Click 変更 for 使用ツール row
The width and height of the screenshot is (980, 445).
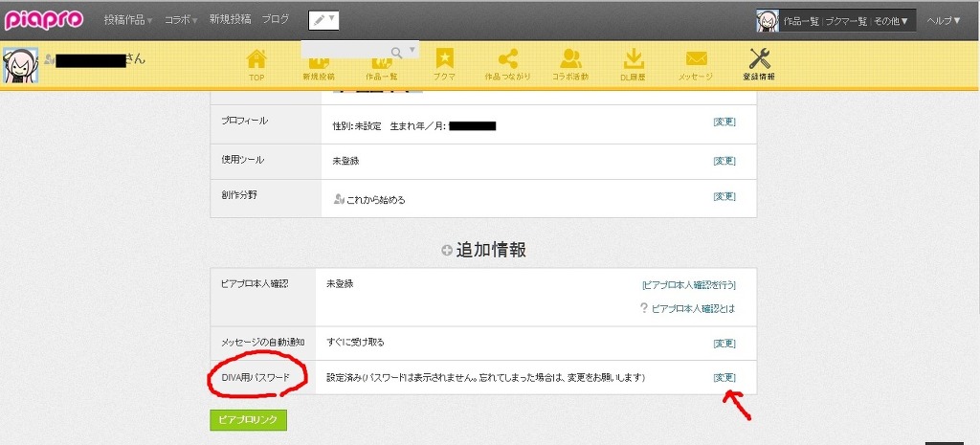click(x=724, y=161)
